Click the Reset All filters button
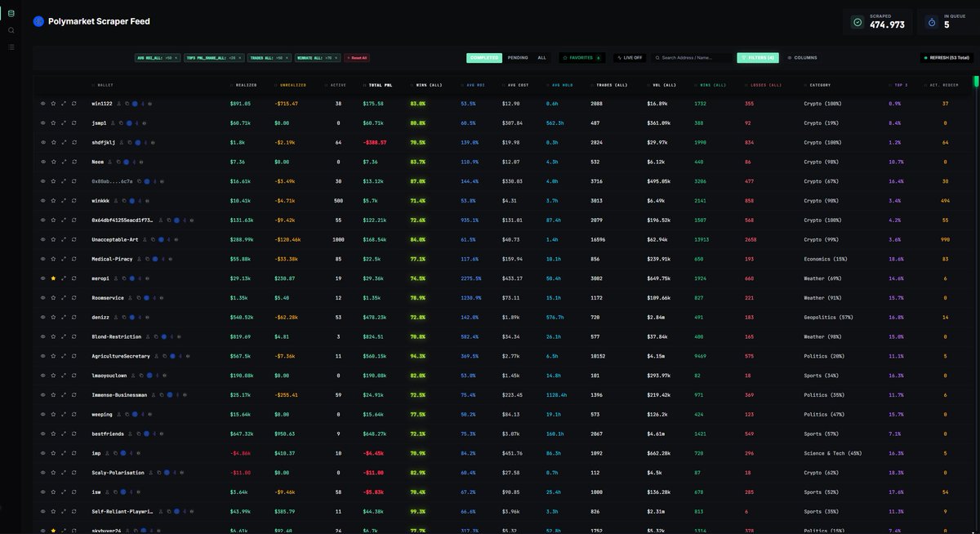 357,58
